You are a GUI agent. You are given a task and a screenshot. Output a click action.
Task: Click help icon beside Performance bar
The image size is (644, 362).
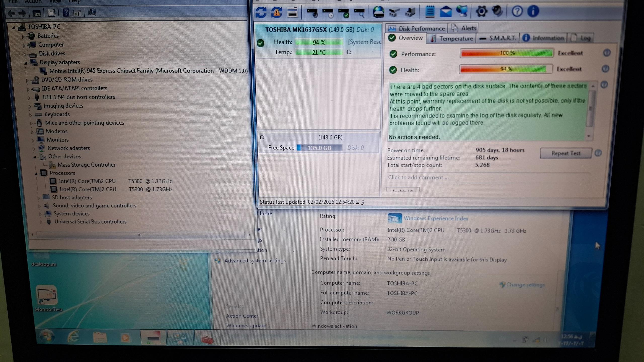pyautogui.click(x=607, y=53)
